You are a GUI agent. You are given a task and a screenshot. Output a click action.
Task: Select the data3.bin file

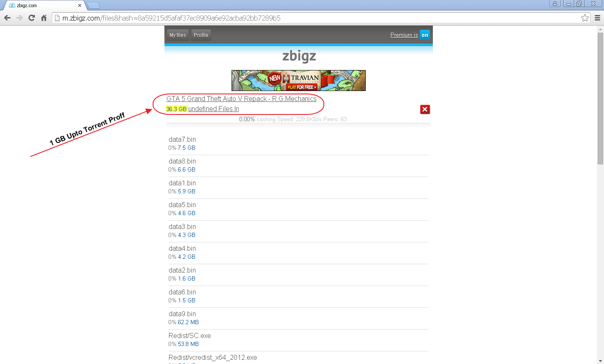182,227
